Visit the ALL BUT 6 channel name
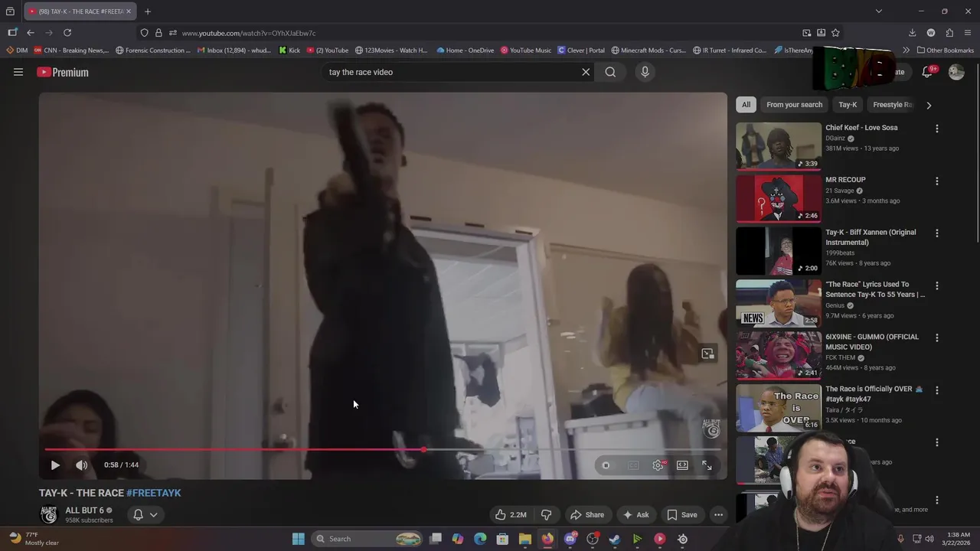 pyautogui.click(x=84, y=510)
